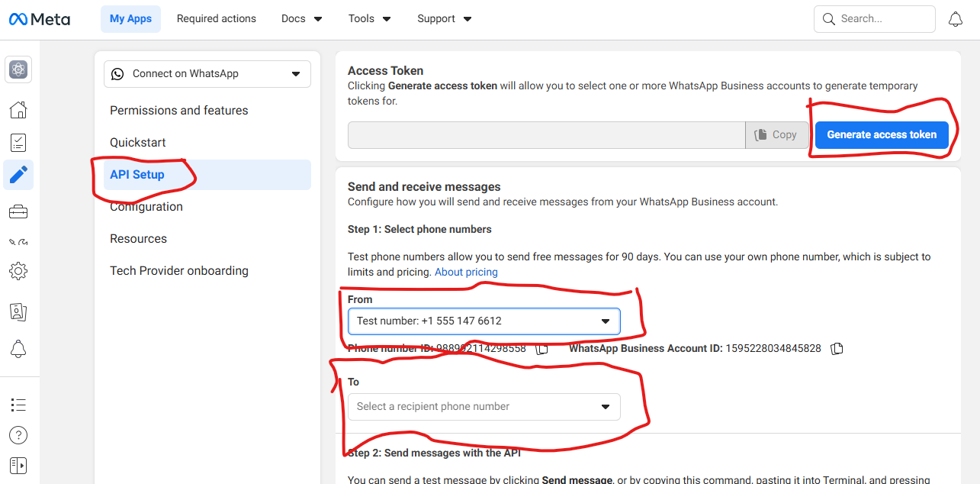Click the highlighted pencil setup icon
The image size is (980, 484).
tap(18, 175)
